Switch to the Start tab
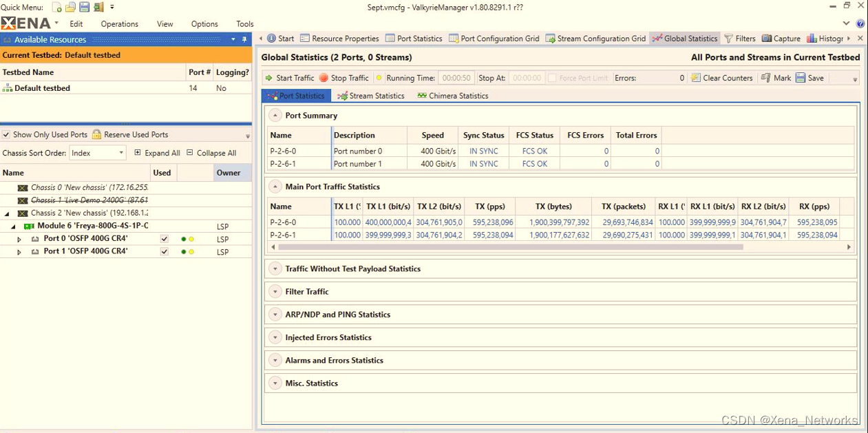Screen dimensions: 868x433 coord(280,39)
